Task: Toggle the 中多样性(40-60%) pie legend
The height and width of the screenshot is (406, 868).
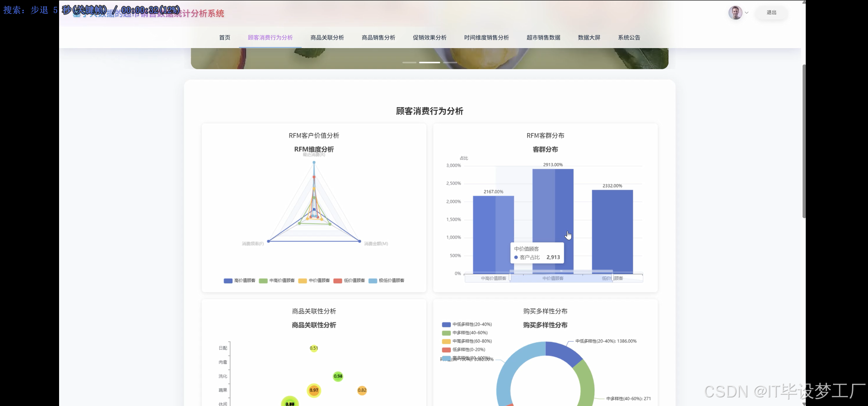Action: click(x=464, y=333)
